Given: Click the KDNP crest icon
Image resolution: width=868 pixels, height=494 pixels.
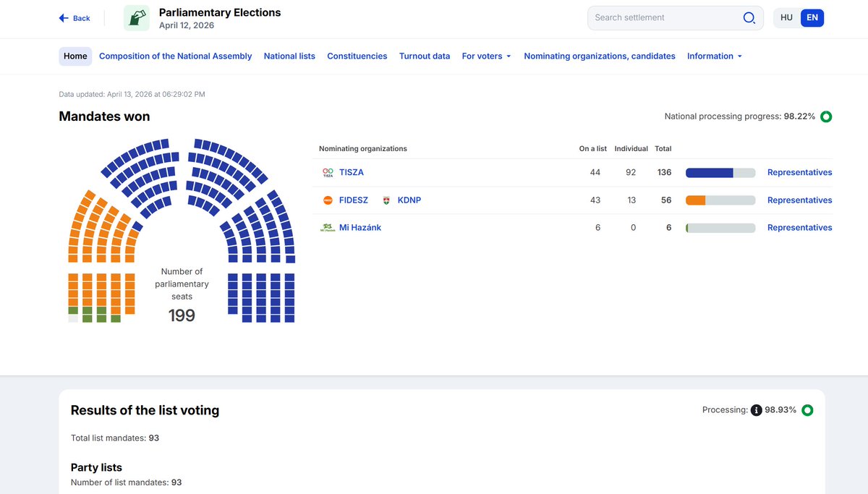Looking at the screenshot, I should coord(386,200).
